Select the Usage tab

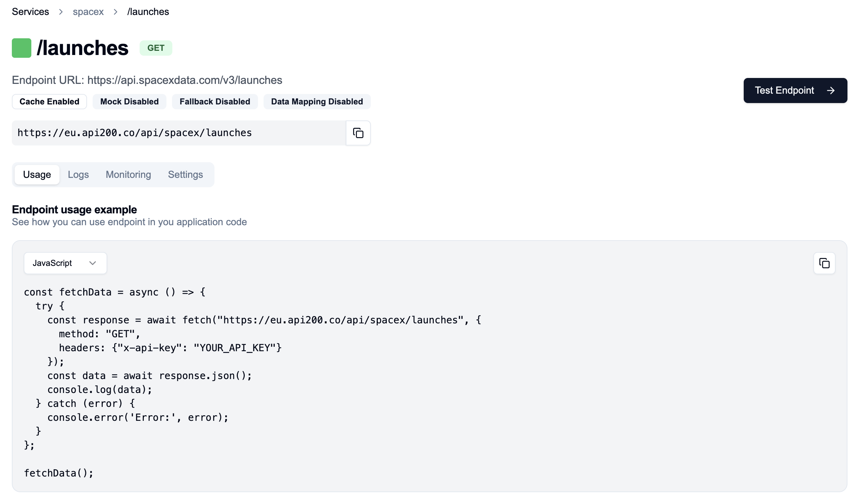tap(37, 175)
